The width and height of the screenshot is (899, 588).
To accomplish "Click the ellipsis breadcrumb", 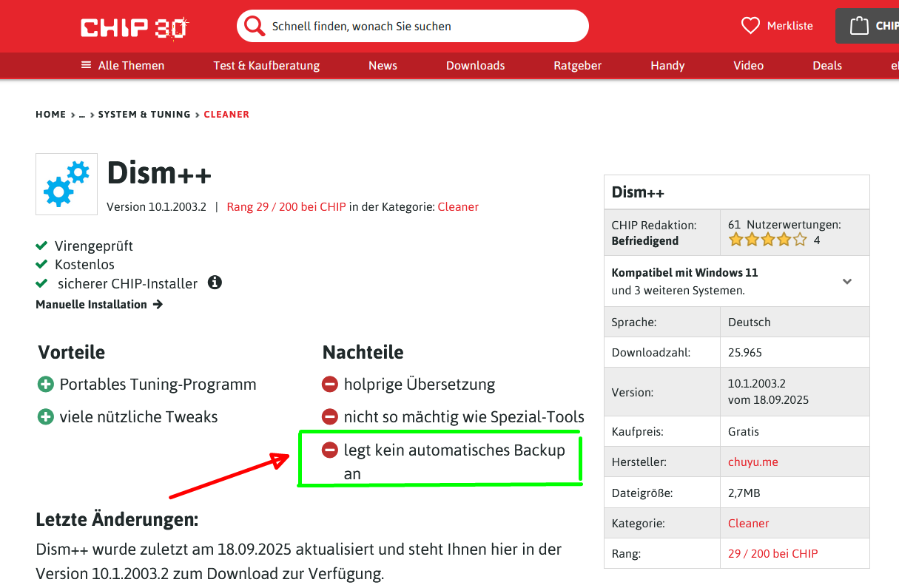I will point(82,115).
